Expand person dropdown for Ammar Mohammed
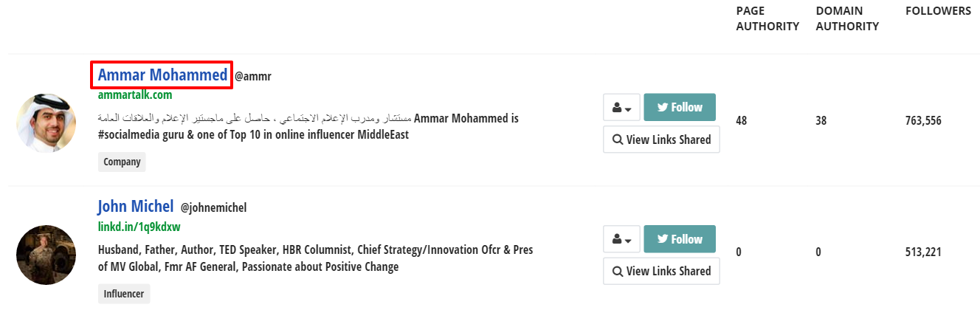Image resolution: width=980 pixels, height=310 pixels. [x=621, y=108]
